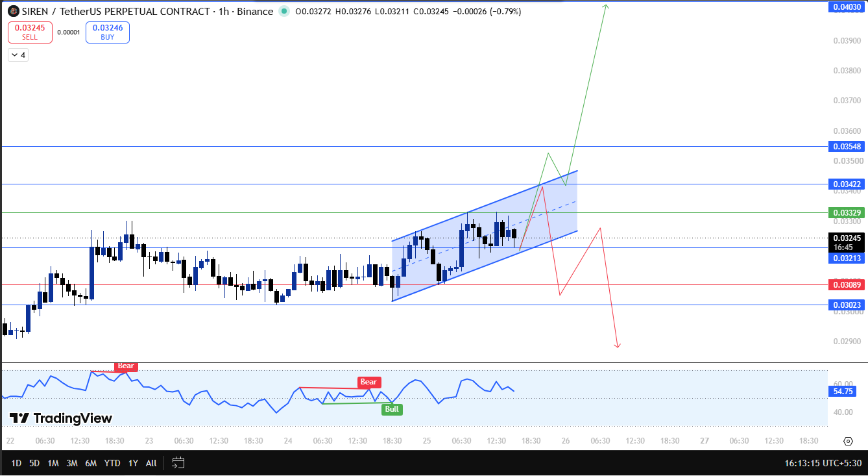Select the 3M time range

point(72,463)
